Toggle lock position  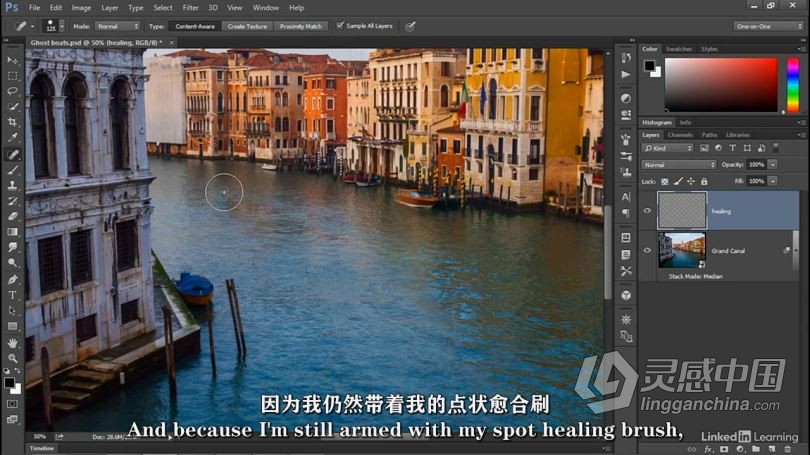coord(691,181)
